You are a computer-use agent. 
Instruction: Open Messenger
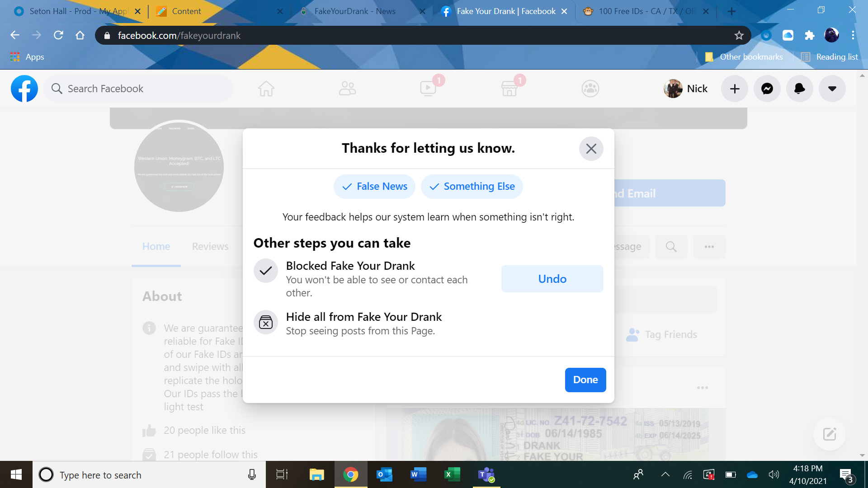pos(767,89)
